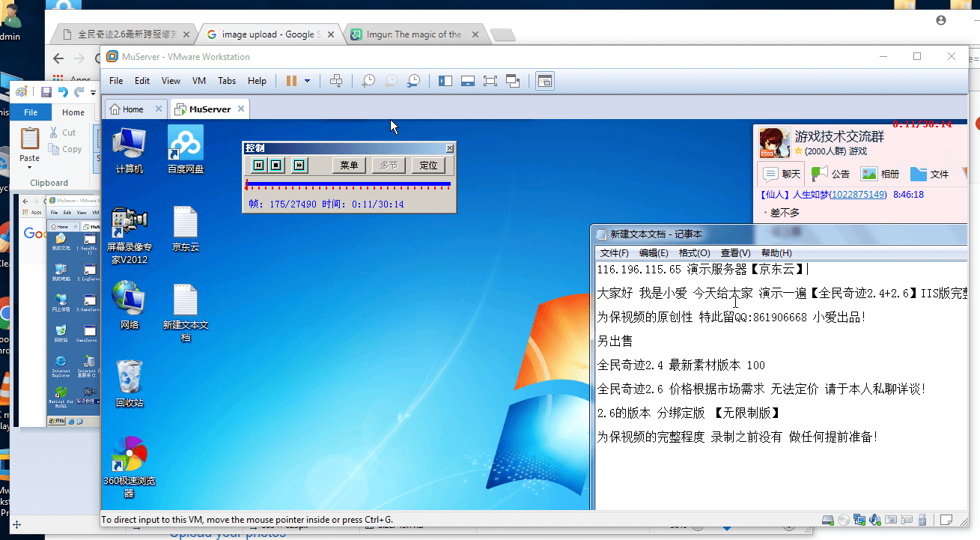Toggle the console view icon
980x540 pixels.
(x=545, y=81)
